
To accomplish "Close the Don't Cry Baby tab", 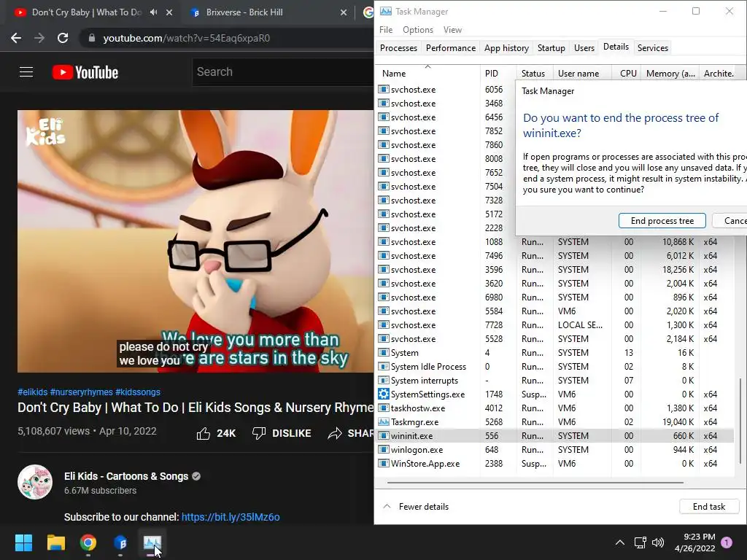I will (x=169, y=12).
